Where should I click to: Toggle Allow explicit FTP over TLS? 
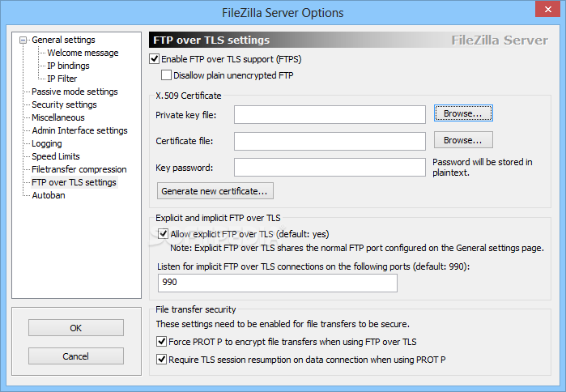[x=163, y=234]
